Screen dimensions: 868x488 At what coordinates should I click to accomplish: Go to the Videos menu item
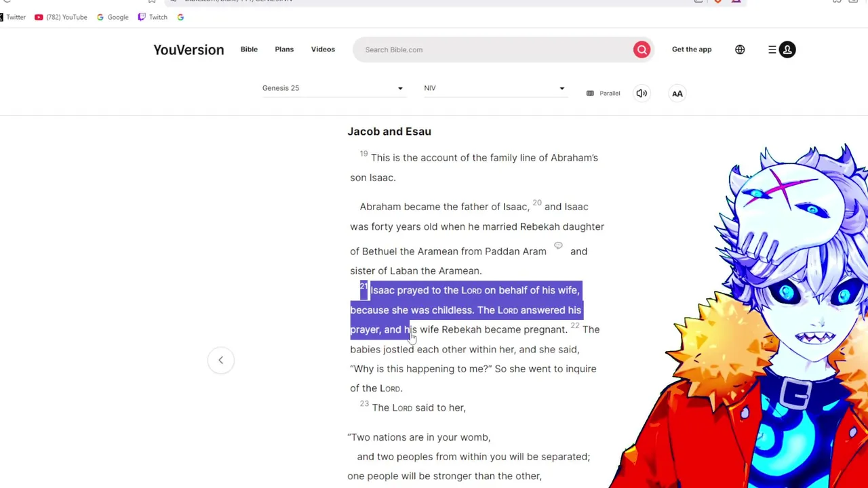pos(323,49)
